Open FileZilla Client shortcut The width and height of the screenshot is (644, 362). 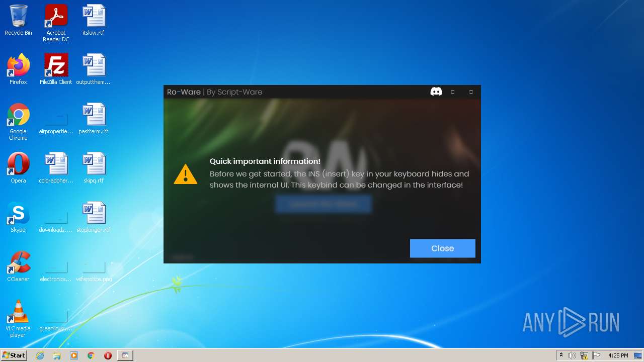point(56,69)
